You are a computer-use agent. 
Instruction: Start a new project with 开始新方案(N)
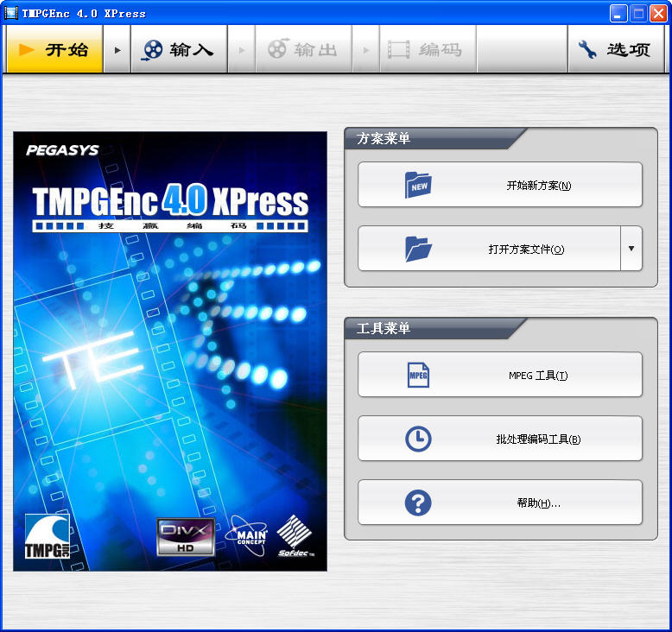point(500,185)
